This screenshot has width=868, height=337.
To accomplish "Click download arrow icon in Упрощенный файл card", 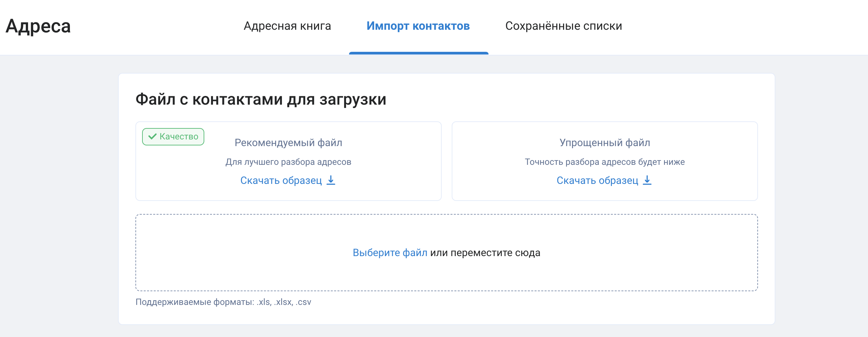I will tap(647, 180).
